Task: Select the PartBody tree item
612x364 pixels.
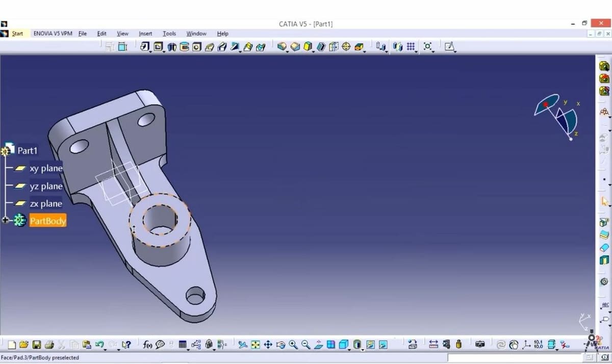Action: 47,221
